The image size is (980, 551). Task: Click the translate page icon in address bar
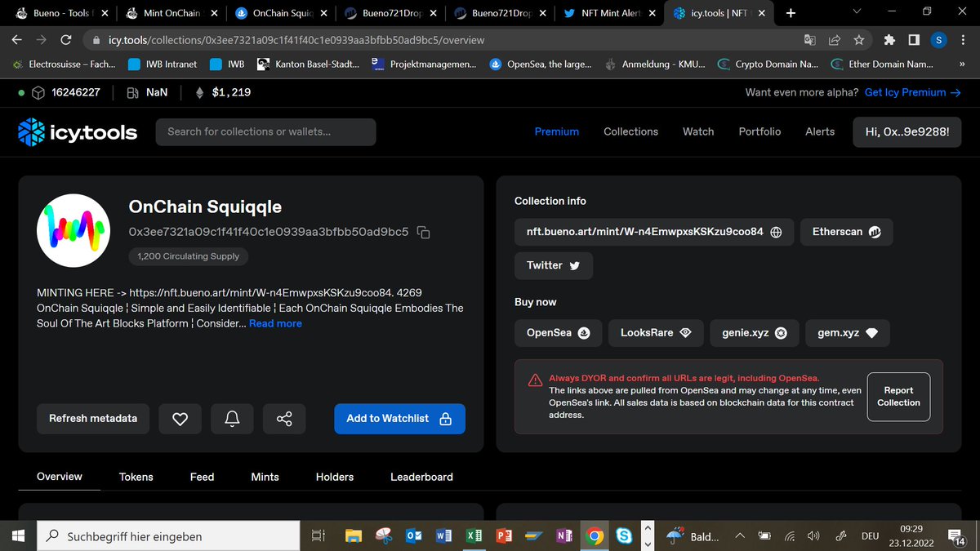pos(809,39)
